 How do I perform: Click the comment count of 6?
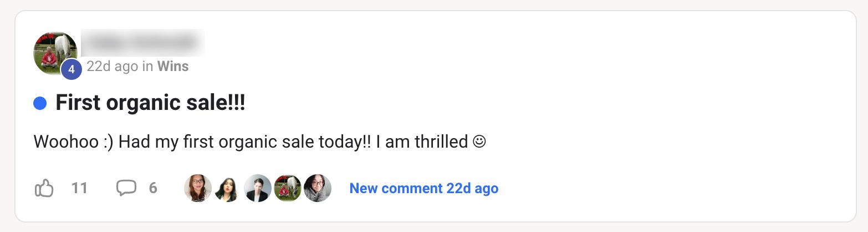(153, 189)
